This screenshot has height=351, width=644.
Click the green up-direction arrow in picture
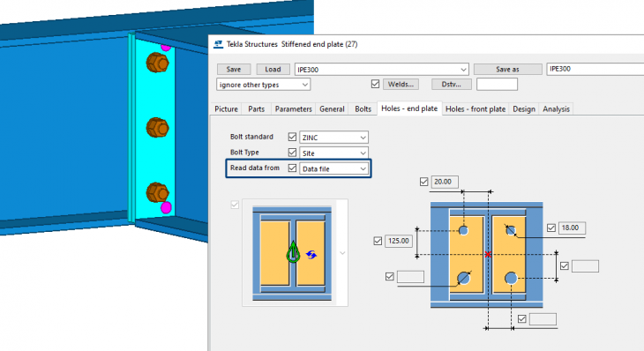coord(293,251)
